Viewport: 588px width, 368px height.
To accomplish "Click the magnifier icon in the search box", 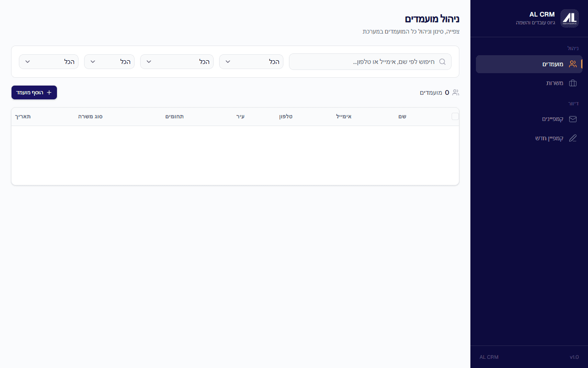I will pyautogui.click(x=442, y=62).
